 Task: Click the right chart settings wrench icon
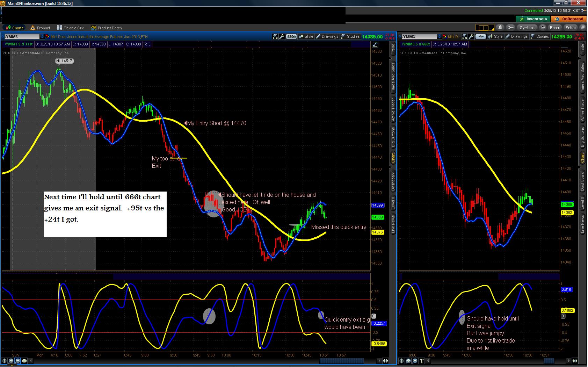point(471,36)
